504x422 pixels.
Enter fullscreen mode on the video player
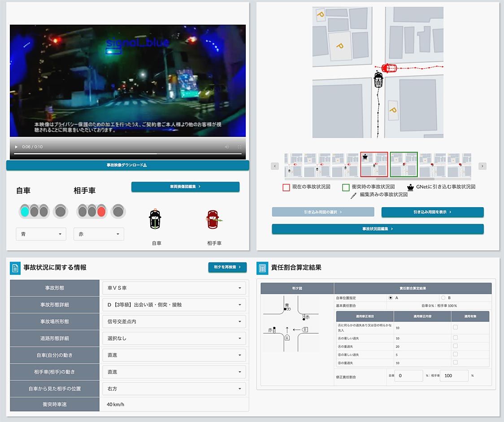tap(239, 147)
